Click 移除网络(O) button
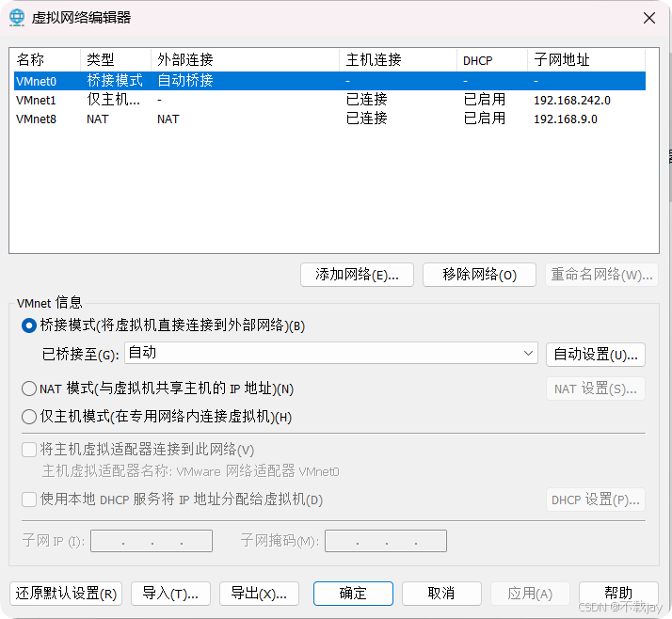The image size is (672, 619). pos(479,275)
